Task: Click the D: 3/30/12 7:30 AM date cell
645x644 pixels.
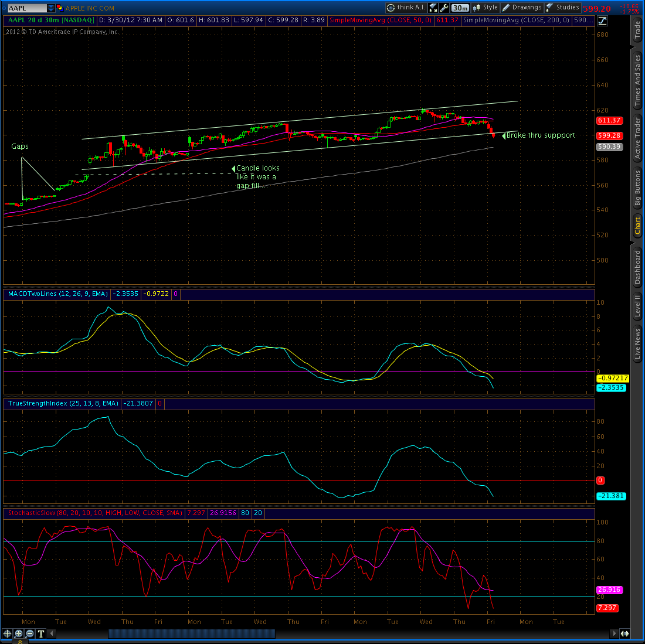Action: [130, 20]
